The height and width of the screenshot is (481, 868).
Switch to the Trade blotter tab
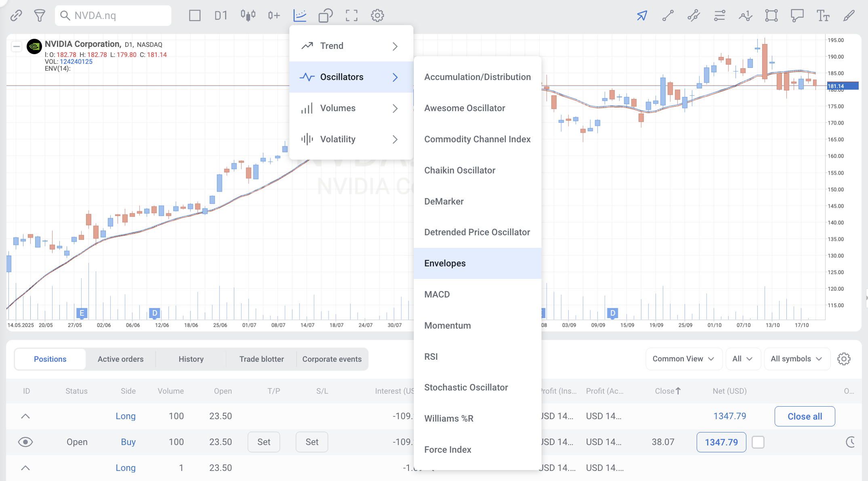click(261, 359)
